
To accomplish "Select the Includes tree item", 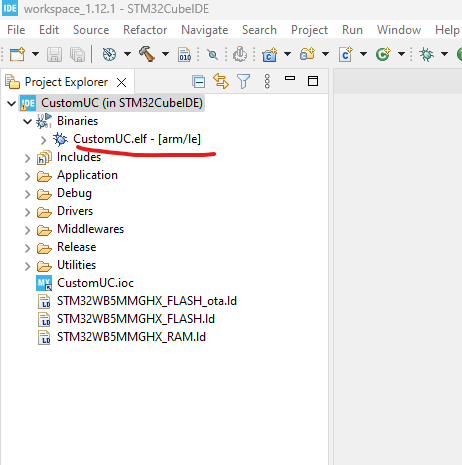I will (x=79, y=157).
